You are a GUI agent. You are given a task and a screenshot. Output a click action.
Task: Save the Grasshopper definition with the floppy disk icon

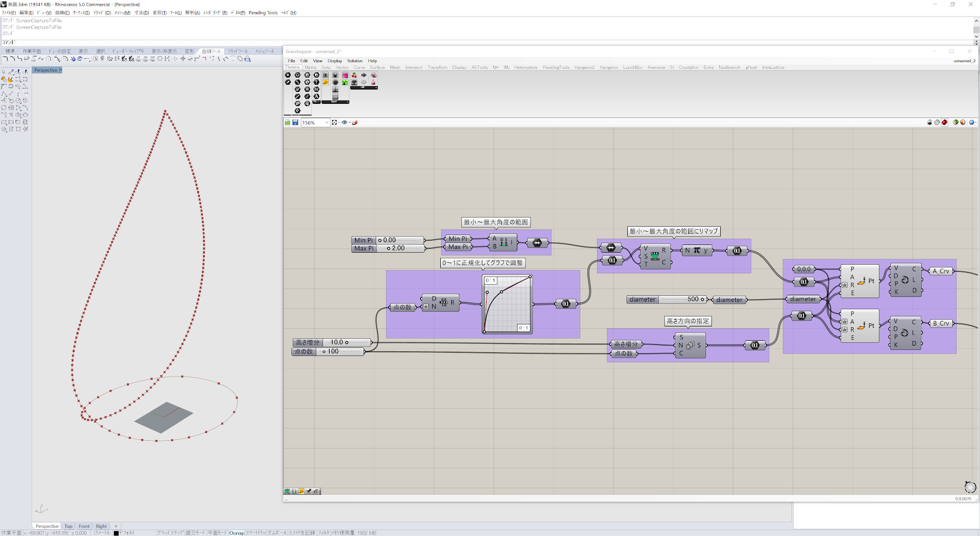coord(295,122)
